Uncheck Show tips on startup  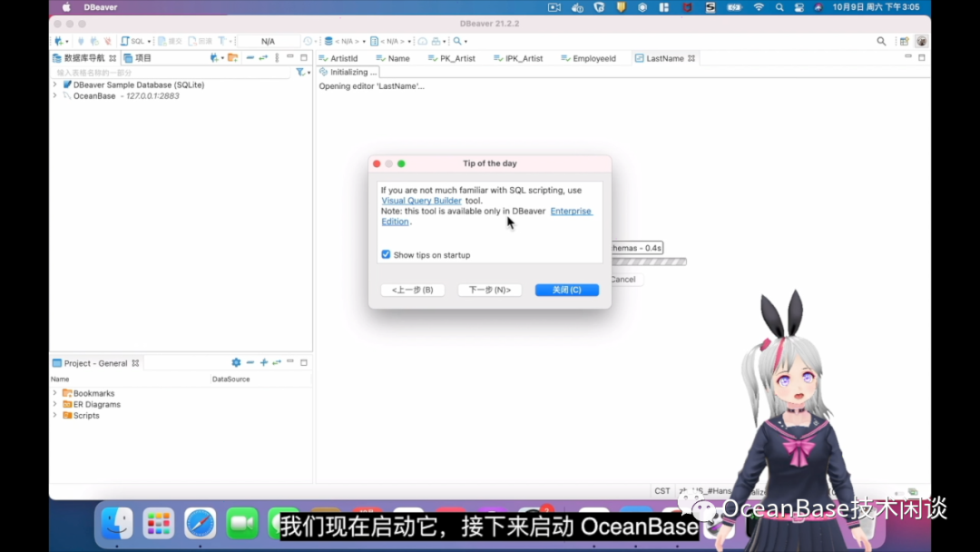pos(386,254)
